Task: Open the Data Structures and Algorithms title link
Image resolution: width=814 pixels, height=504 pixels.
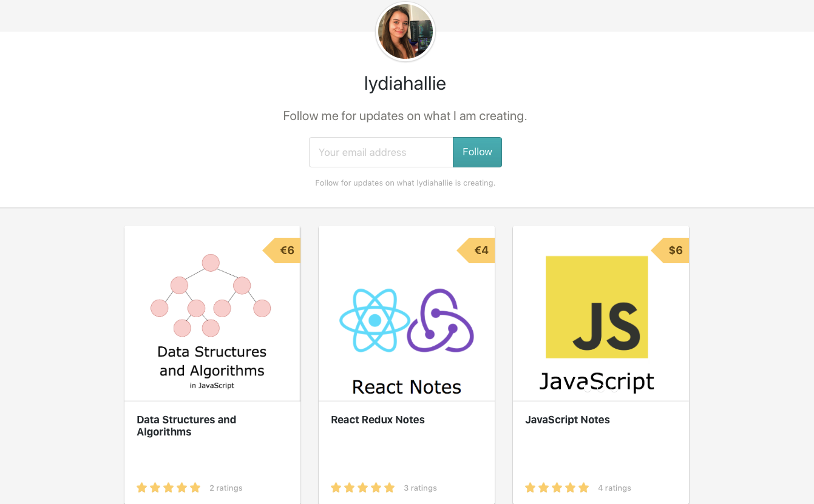Action: coord(186,426)
